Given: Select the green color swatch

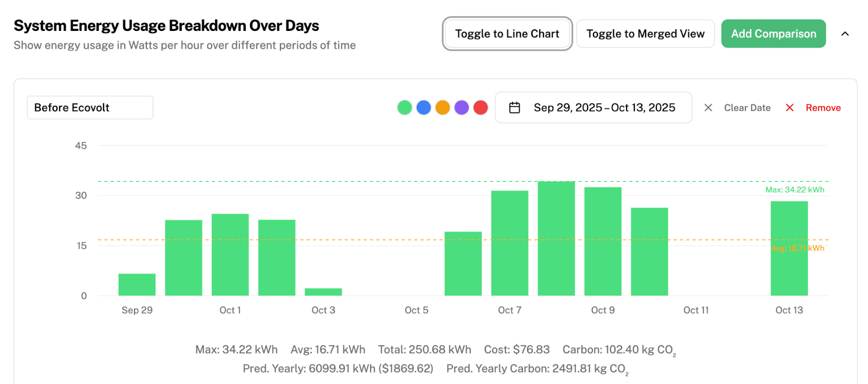Looking at the screenshot, I should [x=405, y=107].
